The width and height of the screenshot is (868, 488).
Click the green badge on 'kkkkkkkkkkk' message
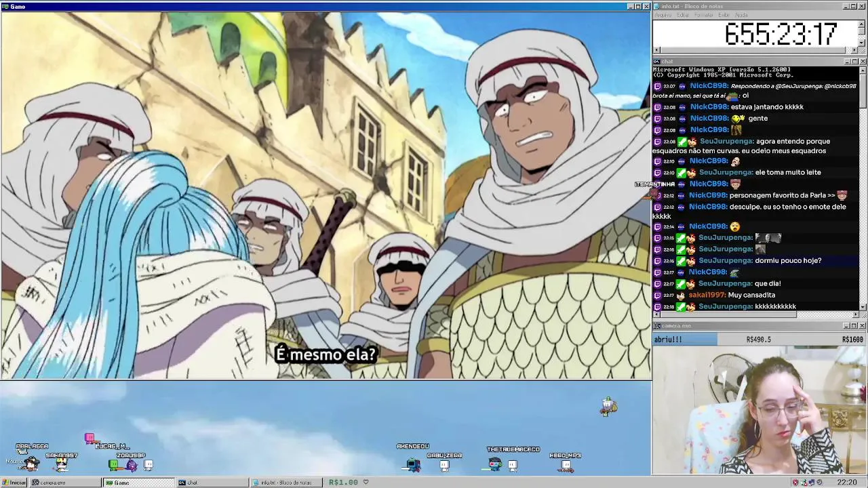682,307
